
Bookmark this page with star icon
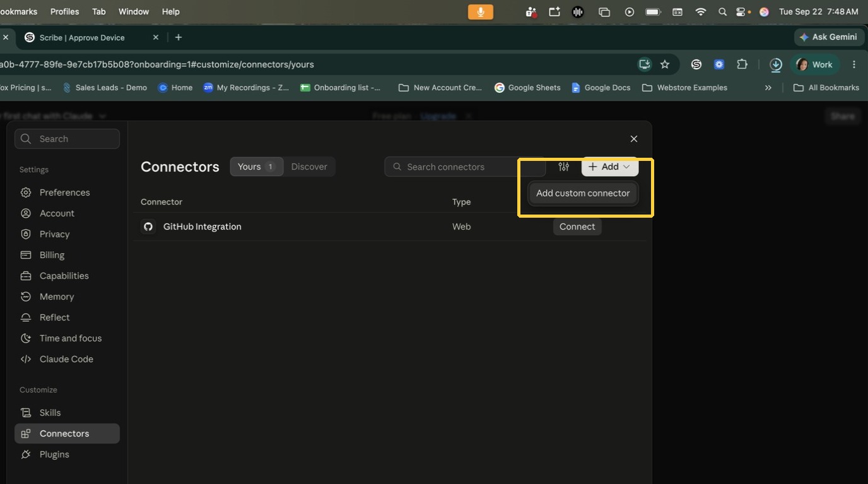665,64
